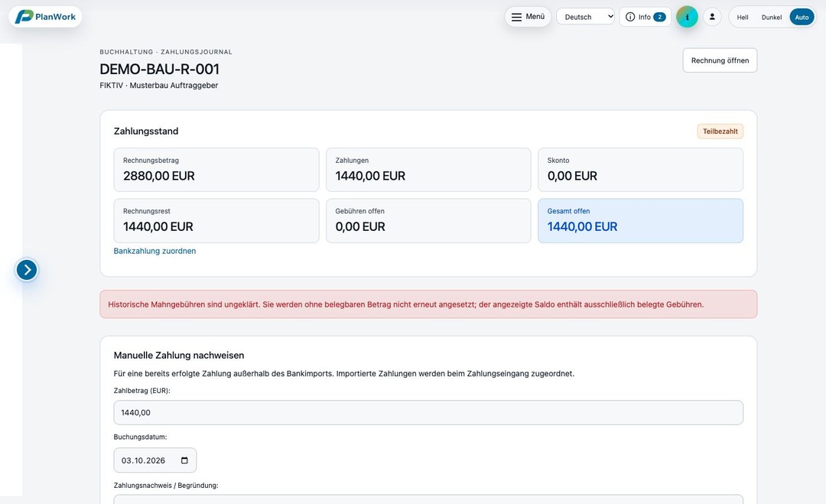Screen dimensions: 826x504
Task: Click the Gesamt offen 1440,00 EUR value
Action: click(582, 226)
